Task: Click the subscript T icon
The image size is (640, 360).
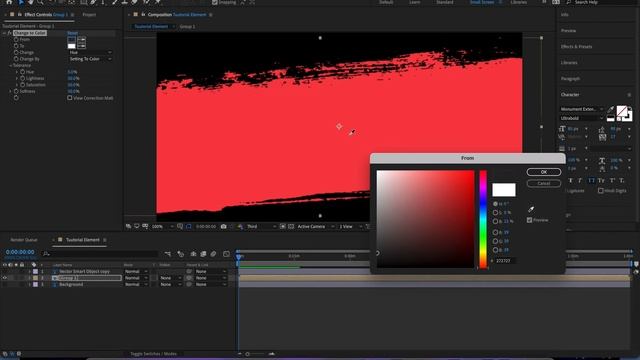Action: tap(622, 180)
